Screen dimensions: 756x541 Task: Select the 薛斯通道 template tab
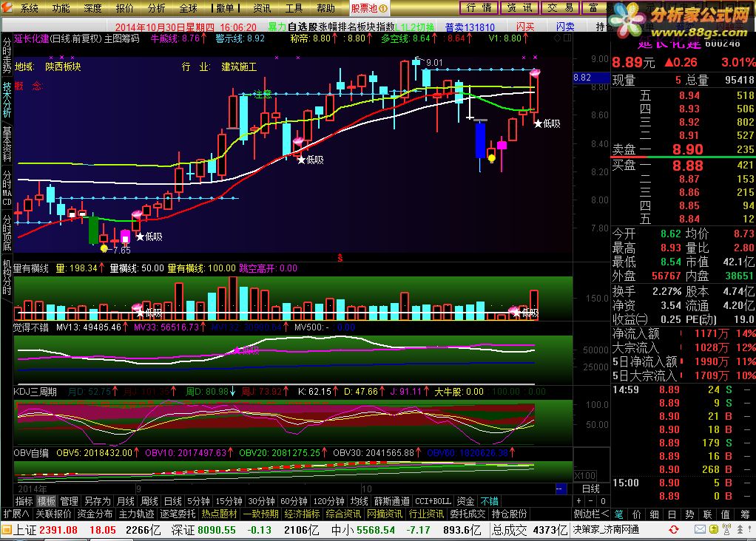[x=391, y=501]
